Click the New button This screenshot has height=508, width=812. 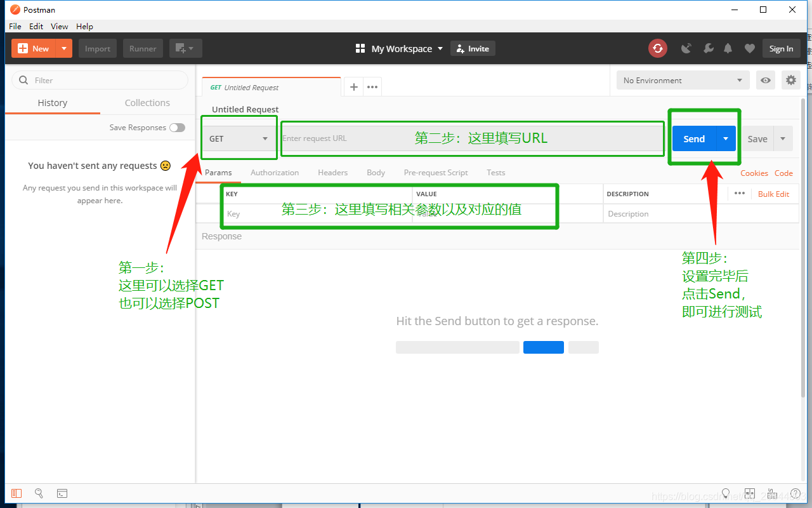[x=34, y=48]
